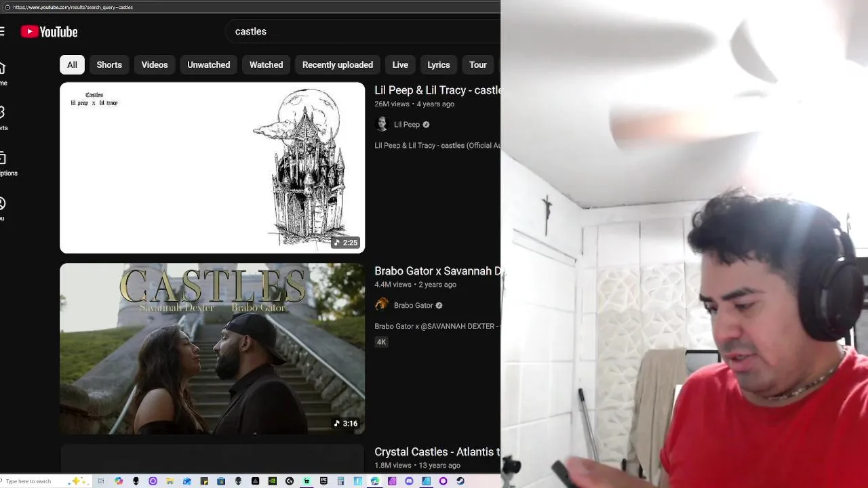Click the YouTube logo
Screen dimensions: 868x488
point(49,32)
